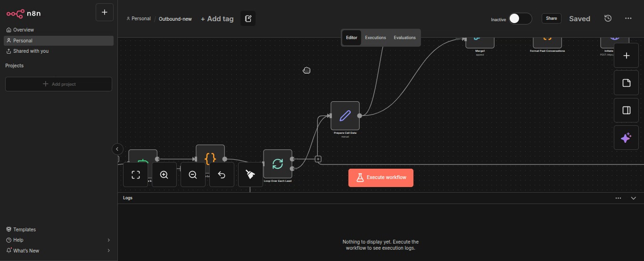Select the Prepare Call Data node

click(x=345, y=116)
